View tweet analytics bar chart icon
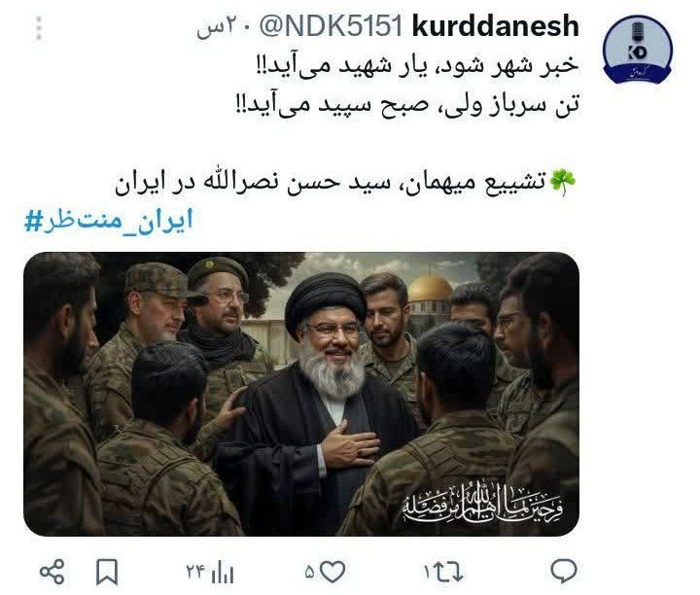The image size is (700, 595). pos(223,574)
